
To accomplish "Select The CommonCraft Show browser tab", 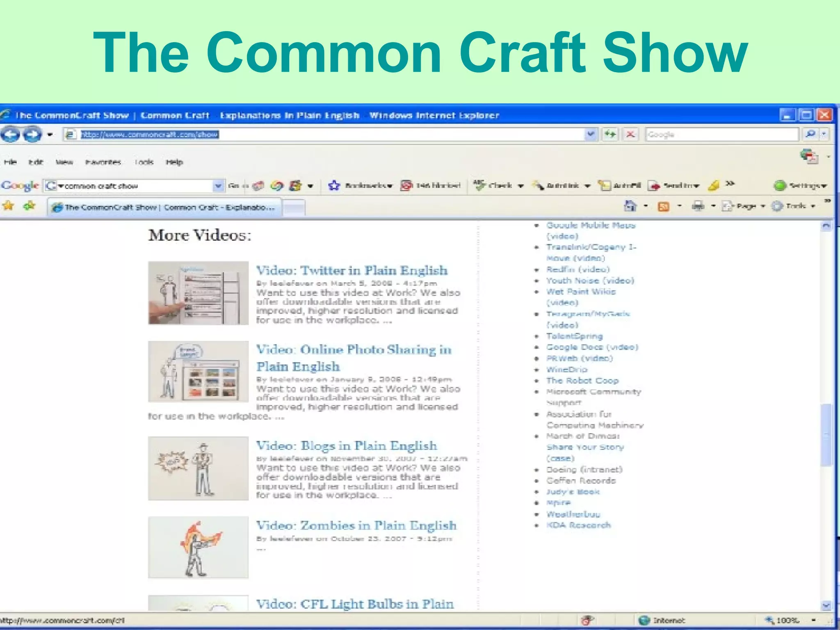I will (x=164, y=207).
